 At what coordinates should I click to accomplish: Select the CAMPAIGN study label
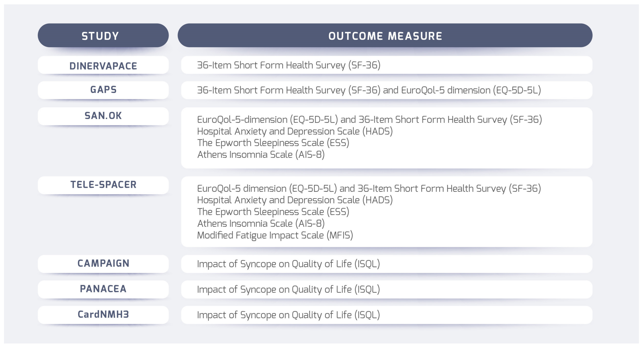click(103, 263)
